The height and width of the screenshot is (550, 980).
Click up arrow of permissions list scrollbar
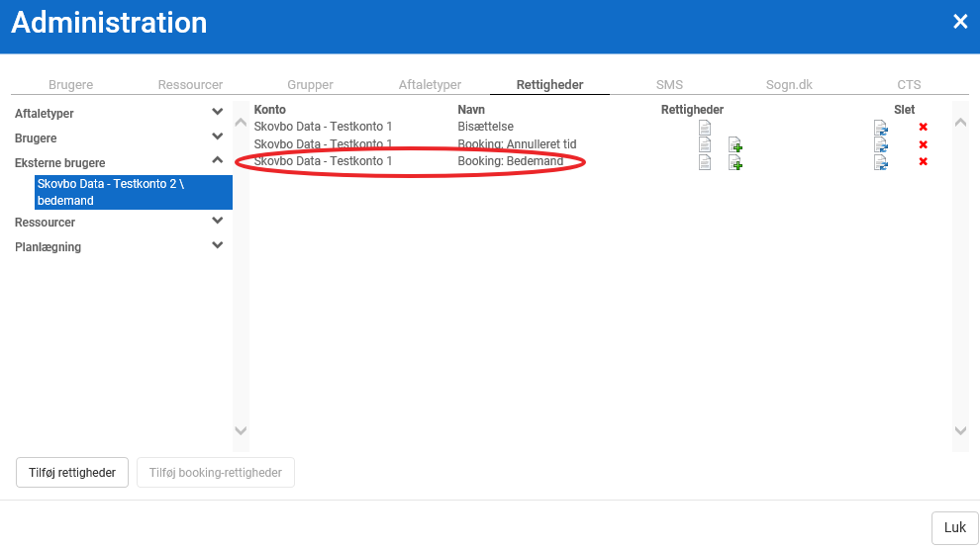[960, 123]
